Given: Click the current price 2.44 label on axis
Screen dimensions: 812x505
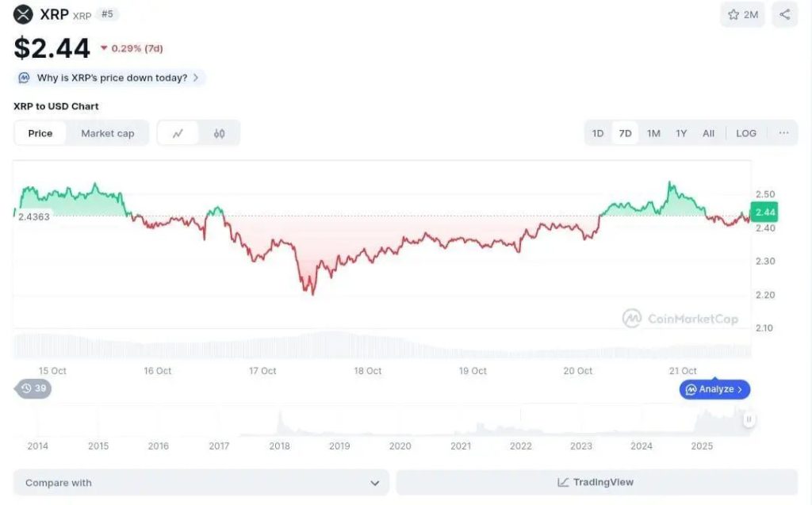Looking at the screenshot, I should 765,212.
